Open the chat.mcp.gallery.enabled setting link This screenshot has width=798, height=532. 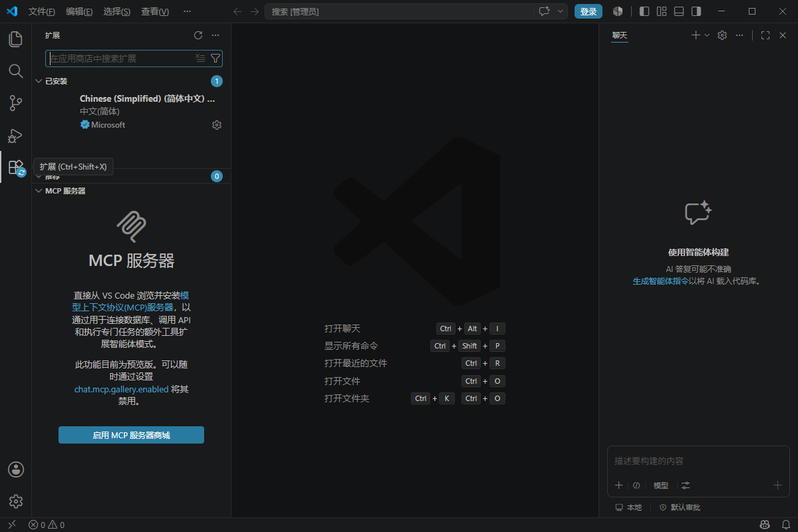click(x=121, y=389)
